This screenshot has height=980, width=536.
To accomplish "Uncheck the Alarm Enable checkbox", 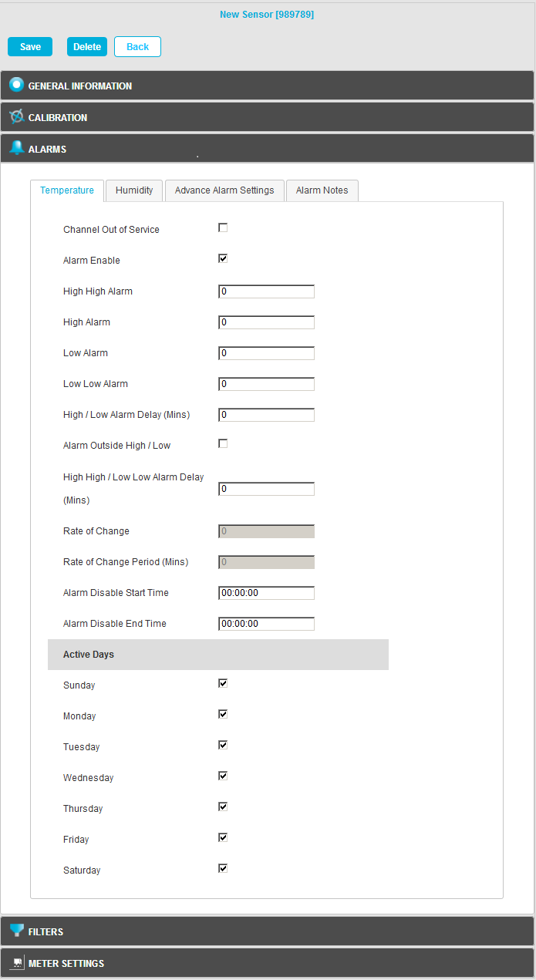I will [x=223, y=258].
